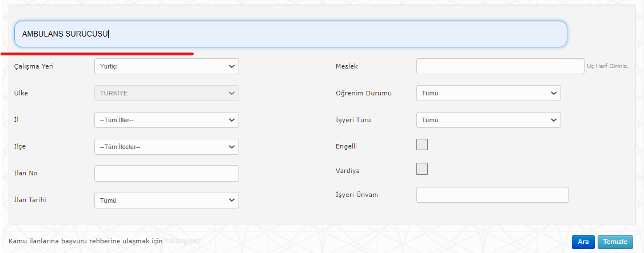Click the Vardiya label
644x253 pixels.
tap(348, 171)
